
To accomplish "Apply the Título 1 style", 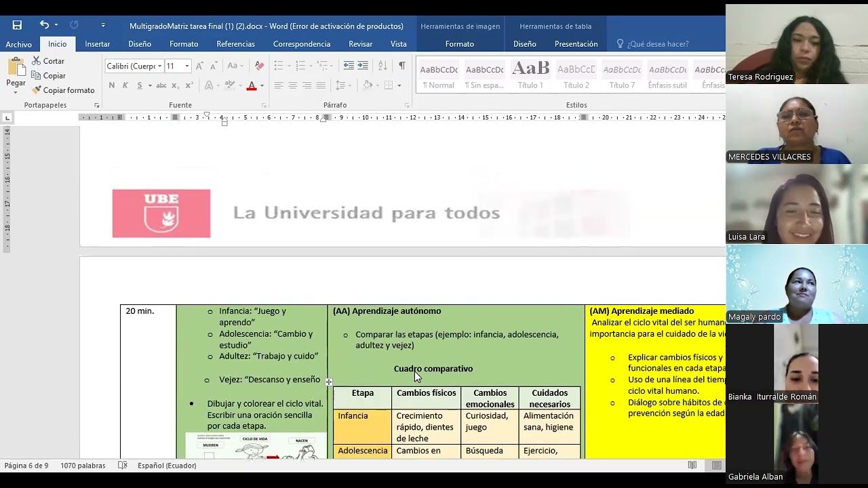I will tap(530, 76).
